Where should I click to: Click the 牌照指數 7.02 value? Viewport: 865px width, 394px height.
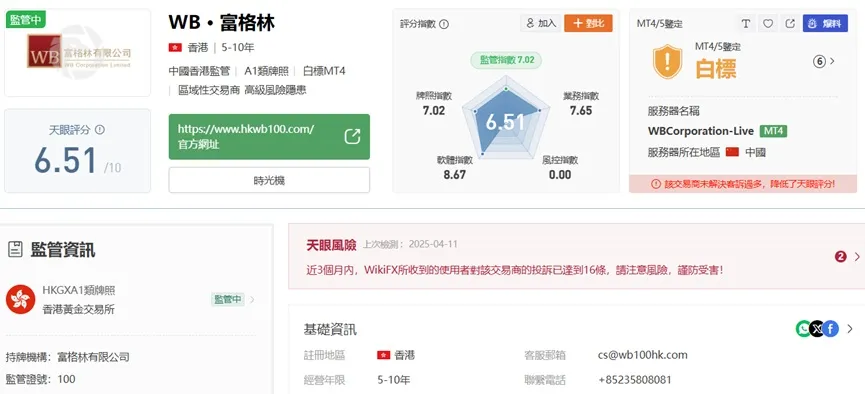tap(434, 110)
